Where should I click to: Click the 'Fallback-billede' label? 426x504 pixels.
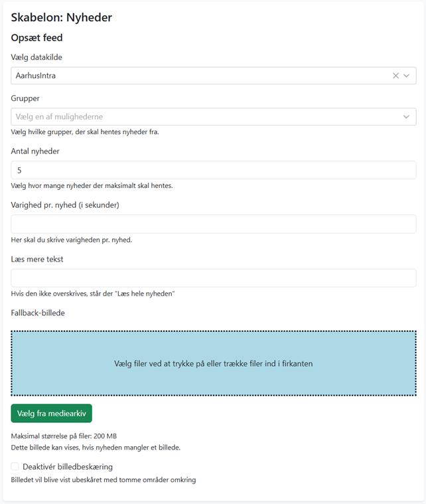pos(38,313)
